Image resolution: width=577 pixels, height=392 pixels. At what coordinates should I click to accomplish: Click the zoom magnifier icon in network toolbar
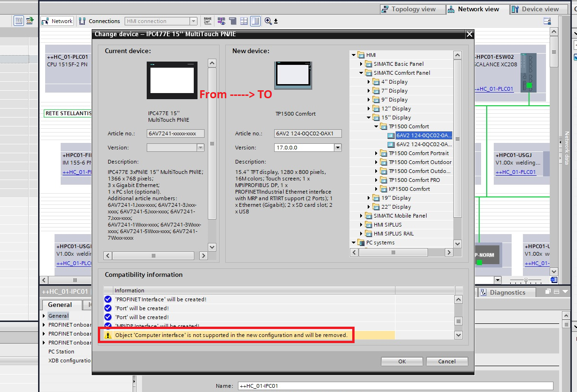pos(268,21)
